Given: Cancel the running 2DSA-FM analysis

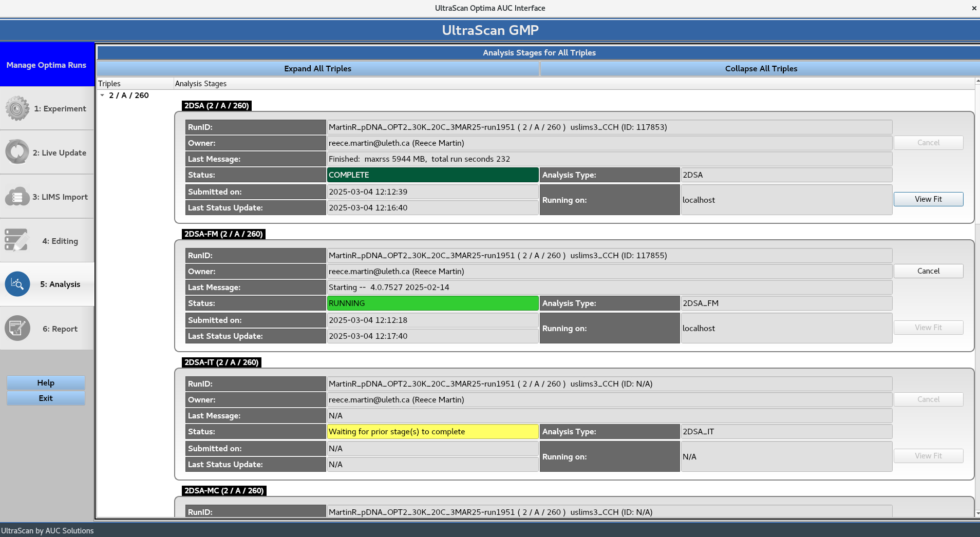Looking at the screenshot, I should click(x=928, y=271).
